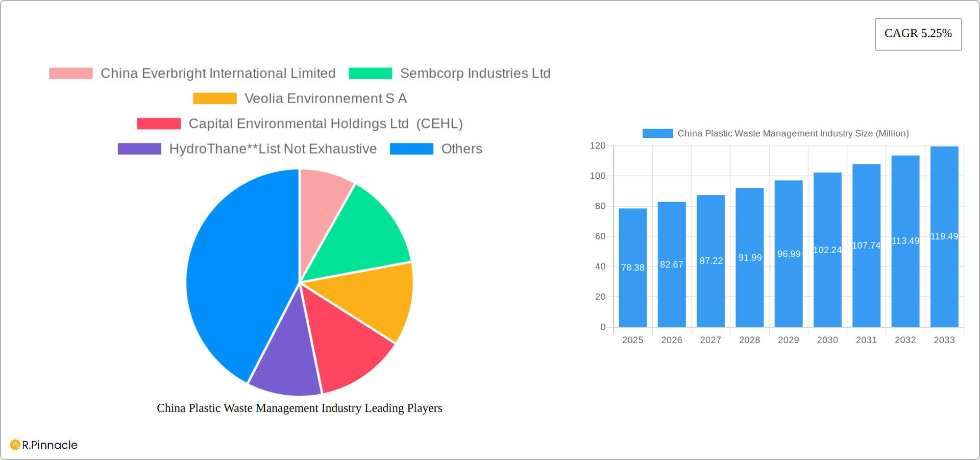Select the Capital Environmental Holdings legend swatch
980x460 pixels.
point(159,123)
